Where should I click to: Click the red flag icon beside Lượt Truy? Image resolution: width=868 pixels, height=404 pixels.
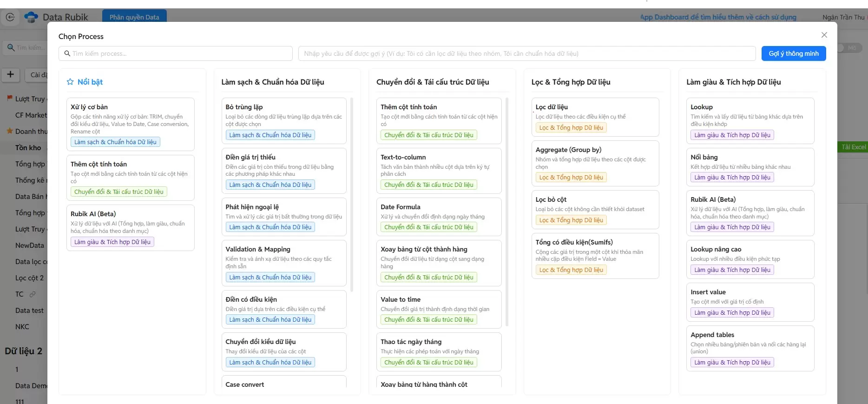(9, 98)
